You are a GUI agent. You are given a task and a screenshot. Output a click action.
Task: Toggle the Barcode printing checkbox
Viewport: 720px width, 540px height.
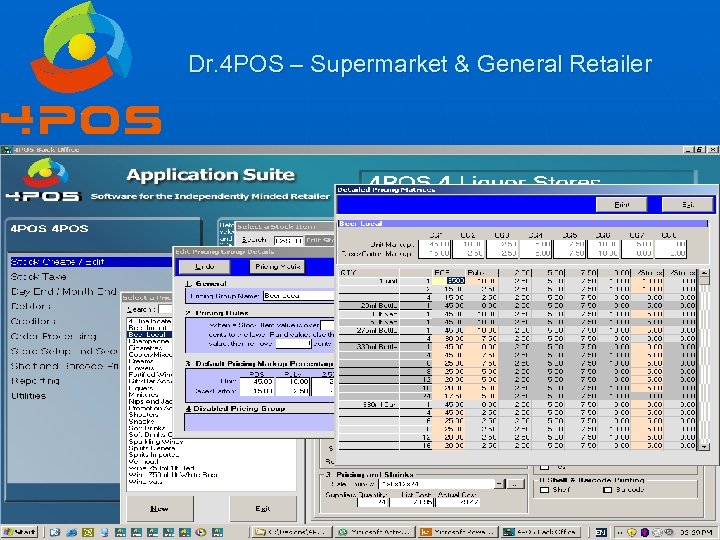coord(608,490)
